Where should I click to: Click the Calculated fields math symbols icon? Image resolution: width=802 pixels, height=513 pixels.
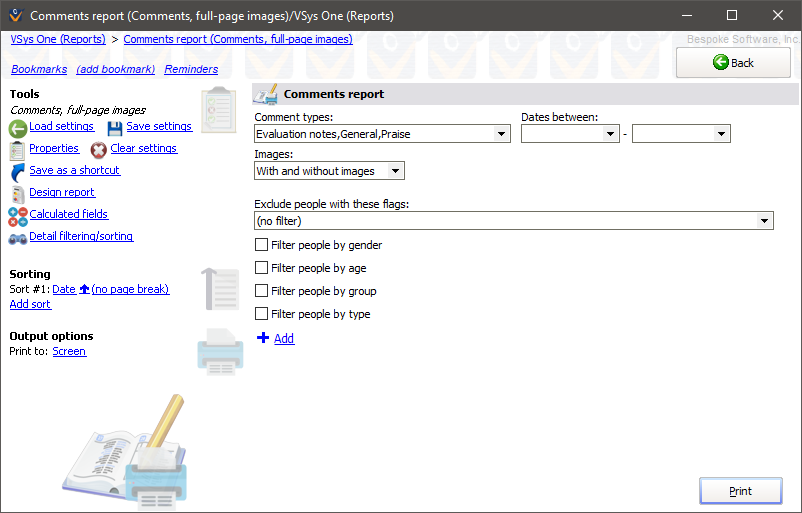(18, 216)
